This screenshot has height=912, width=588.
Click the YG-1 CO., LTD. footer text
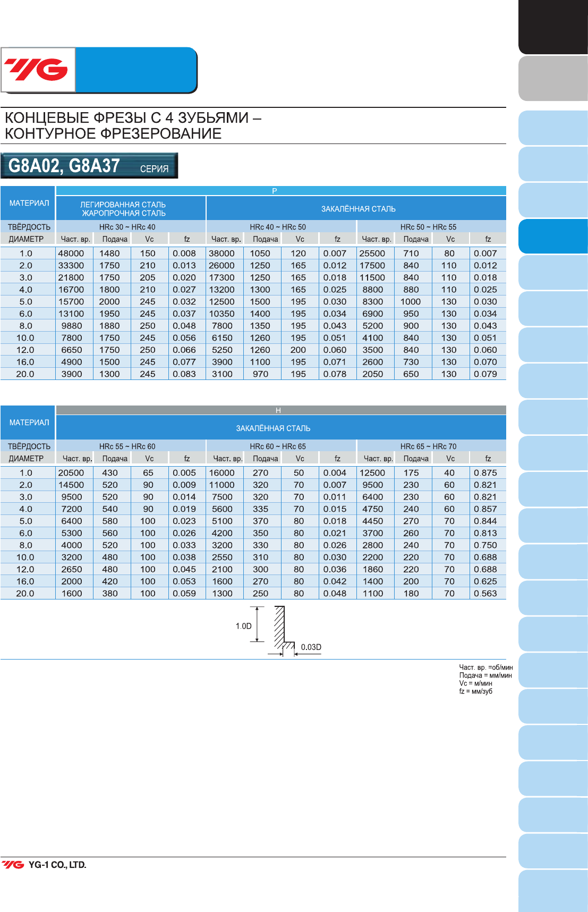[x=57, y=865]
